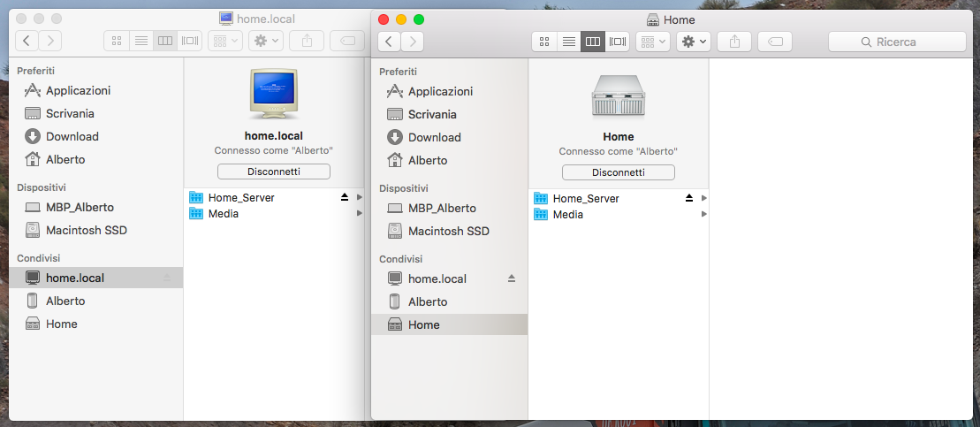Expand Media folder arrow in Home window
980x427 pixels.
[704, 214]
